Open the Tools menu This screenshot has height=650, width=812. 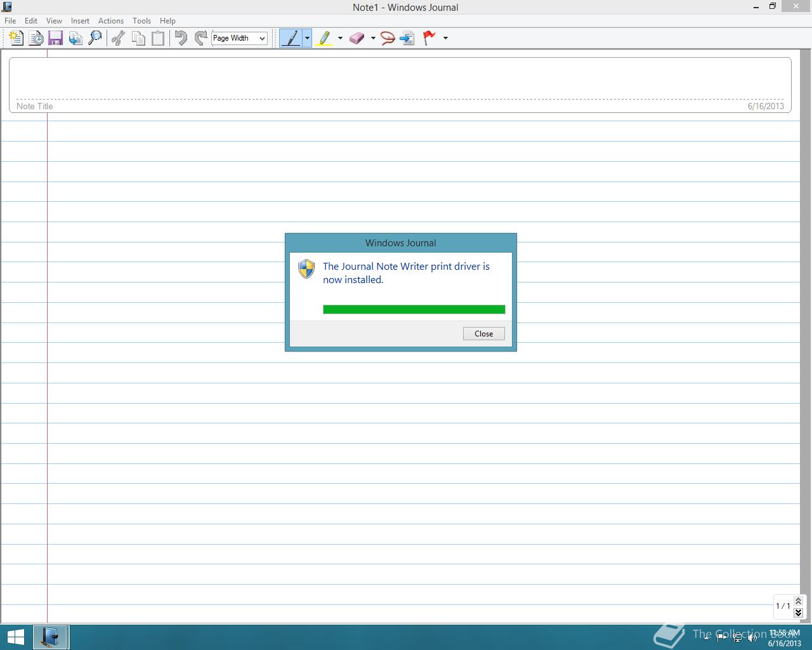pos(141,21)
